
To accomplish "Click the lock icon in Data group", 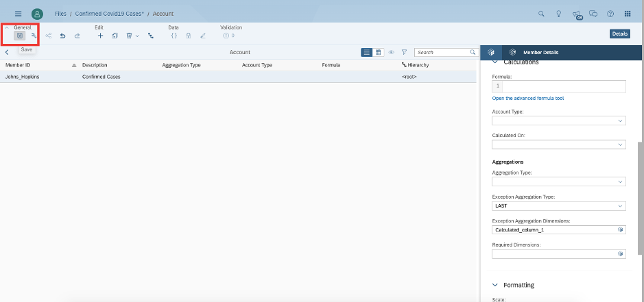I will [188, 36].
